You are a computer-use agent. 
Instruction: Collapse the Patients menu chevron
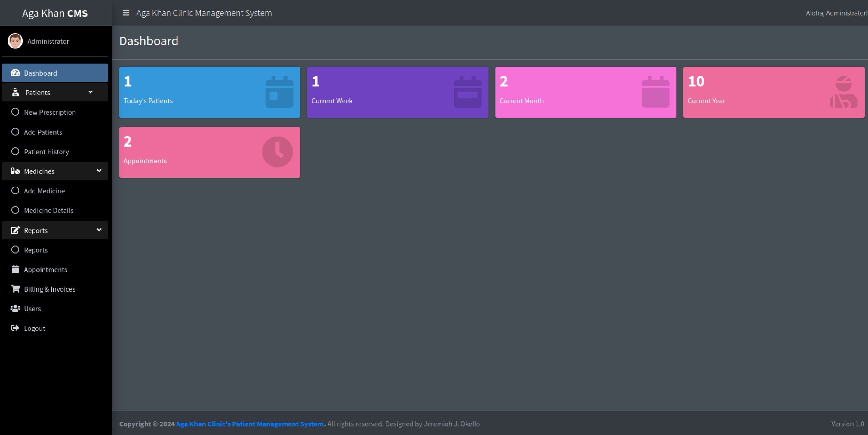90,92
